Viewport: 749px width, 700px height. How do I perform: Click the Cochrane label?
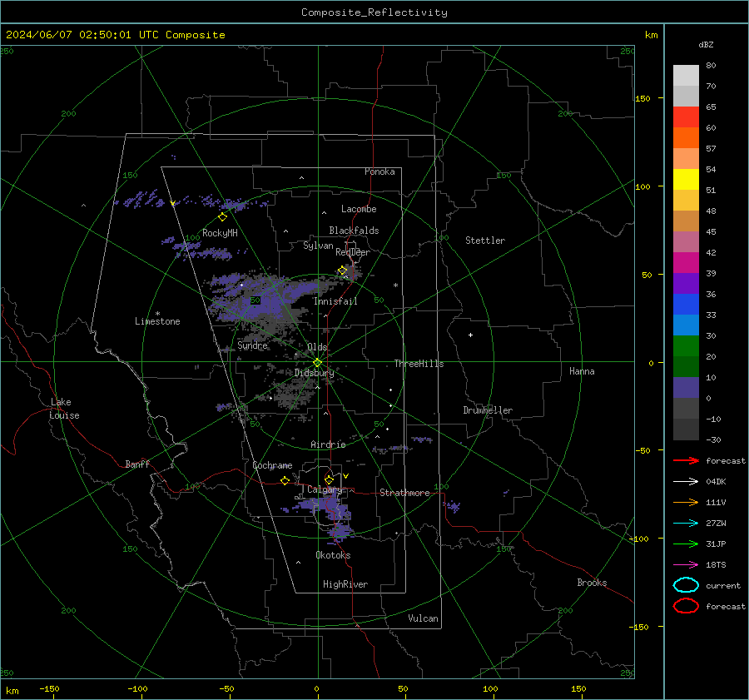click(x=272, y=465)
